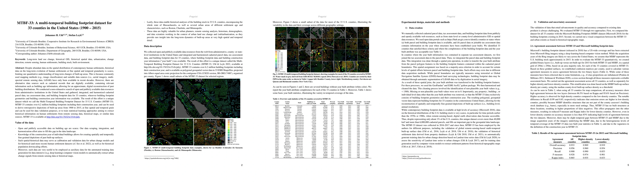Click page number 3 in the footer

tap(370, 165)
